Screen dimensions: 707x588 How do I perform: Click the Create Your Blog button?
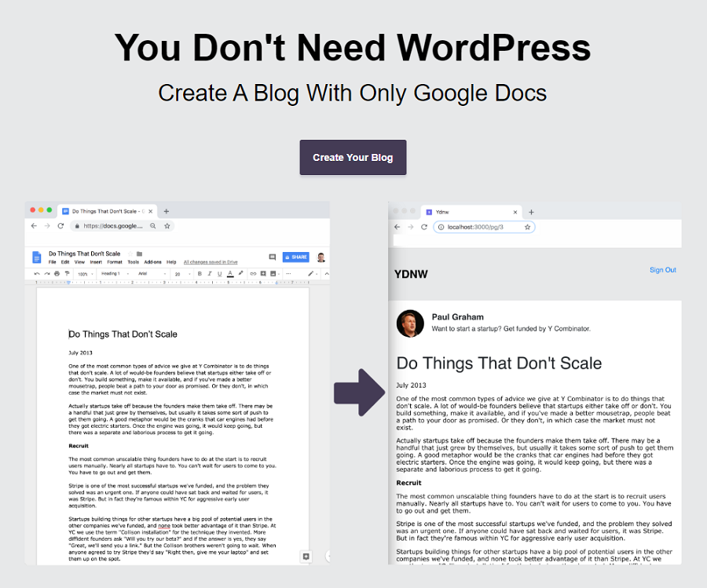353,157
